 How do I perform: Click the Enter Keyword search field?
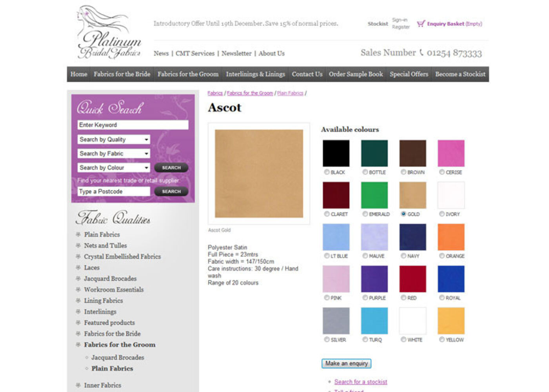tap(133, 125)
